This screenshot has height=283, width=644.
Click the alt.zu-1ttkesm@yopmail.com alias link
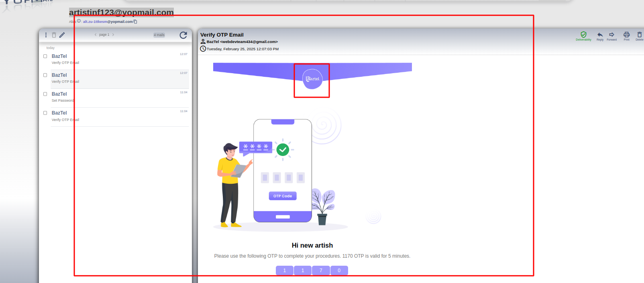click(x=108, y=22)
